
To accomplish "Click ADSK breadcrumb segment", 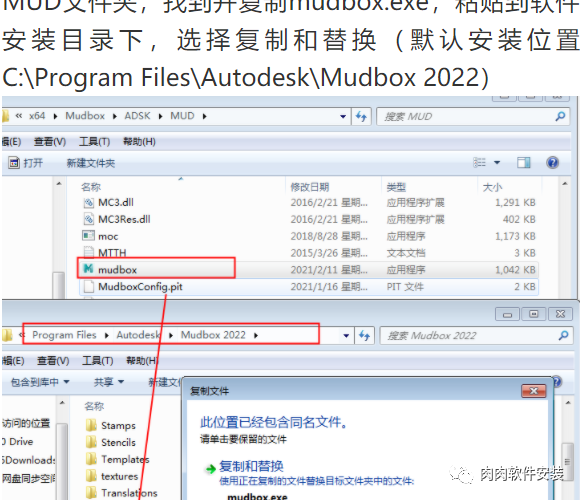I will (137, 116).
